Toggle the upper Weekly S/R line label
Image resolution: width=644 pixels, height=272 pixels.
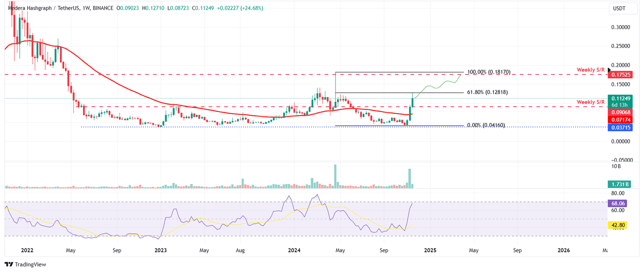(591, 70)
